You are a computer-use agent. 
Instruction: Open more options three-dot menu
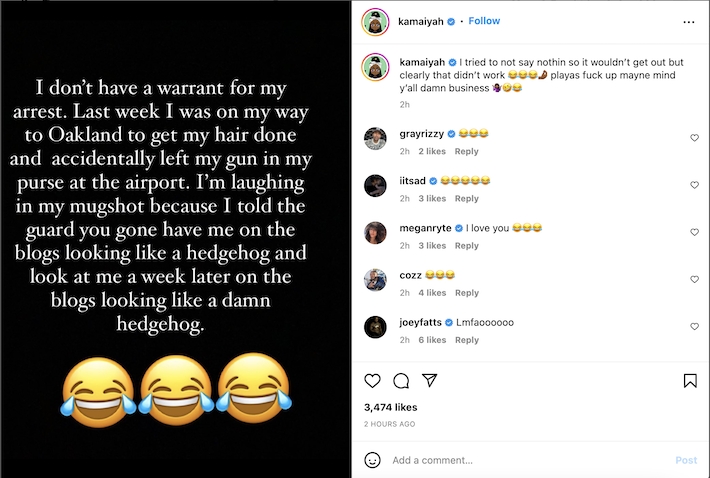(x=689, y=22)
